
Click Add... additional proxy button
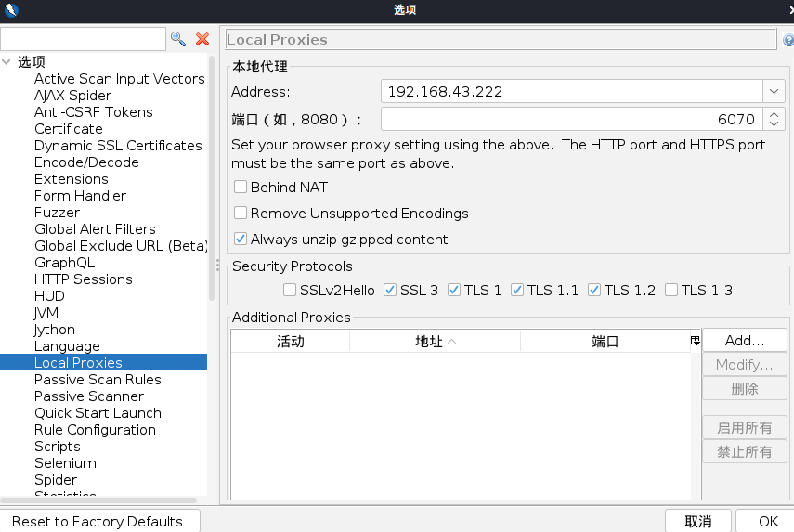click(x=745, y=340)
